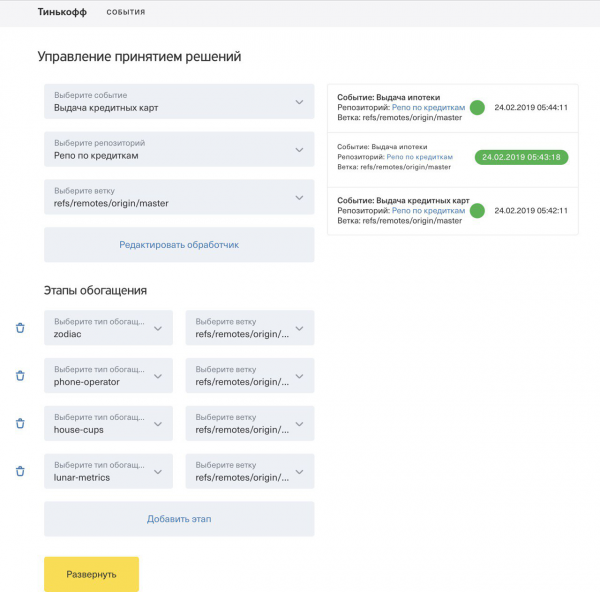The image size is (600, 592).
Task: Open the branch dropdown next to phone-operator
Action: (249, 376)
